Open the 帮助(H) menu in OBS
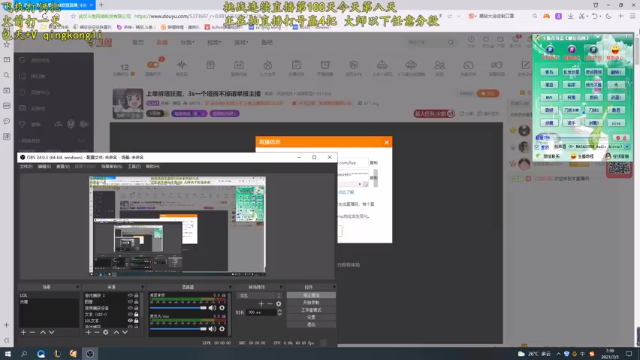The width and height of the screenshot is (640, 360). click(153, 167)
